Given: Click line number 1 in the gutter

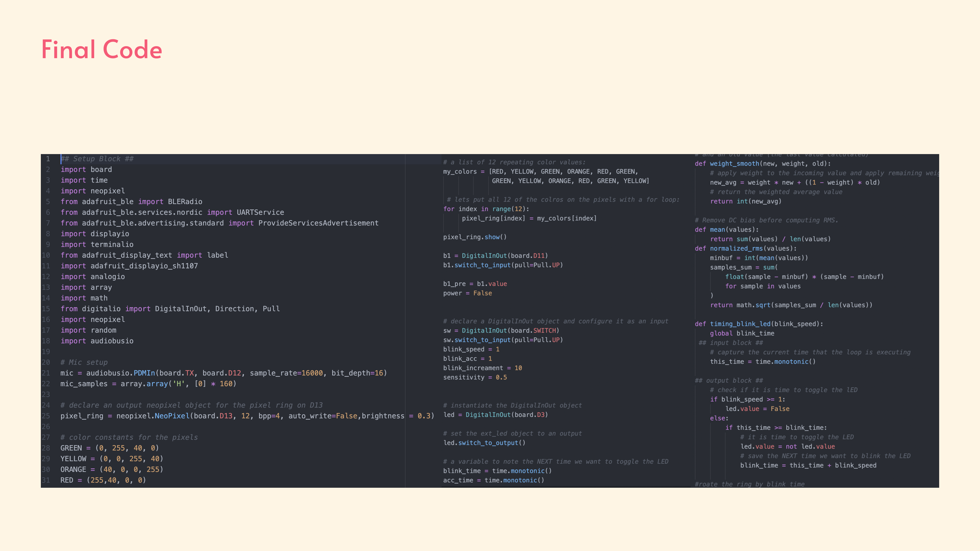Looking at the screenshot, I should [x=48, y=159].
